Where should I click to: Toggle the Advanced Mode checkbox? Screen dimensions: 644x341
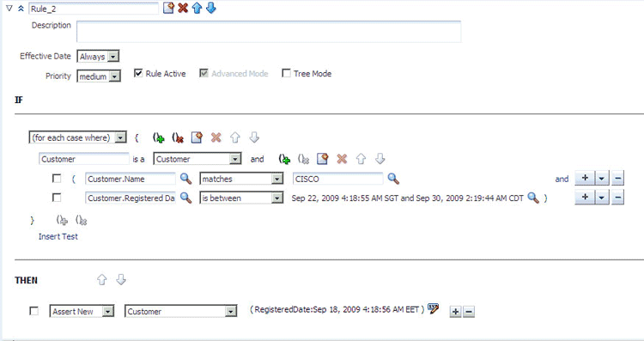(204, 73)
